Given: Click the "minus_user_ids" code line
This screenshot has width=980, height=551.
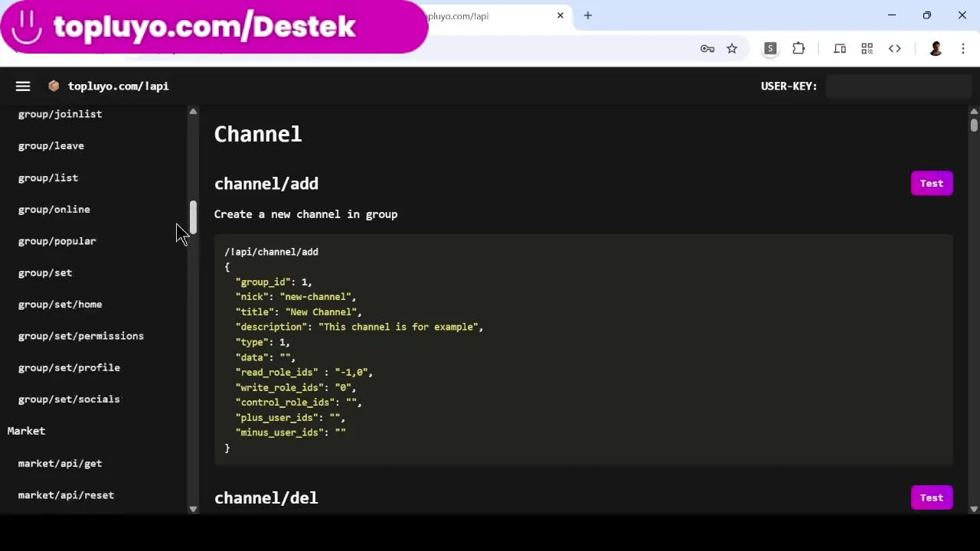Looking at the screenshot, I should point(290,432).
